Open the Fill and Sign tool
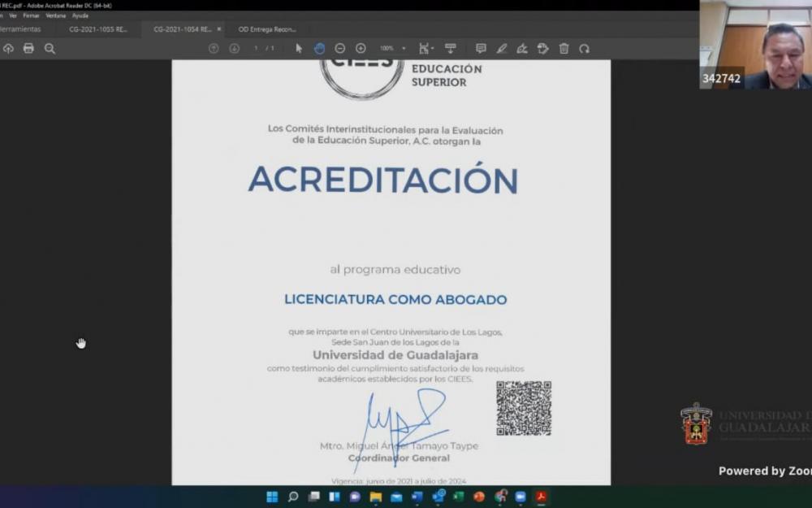This screenshot has width=812, height=508. pos(522,49)
